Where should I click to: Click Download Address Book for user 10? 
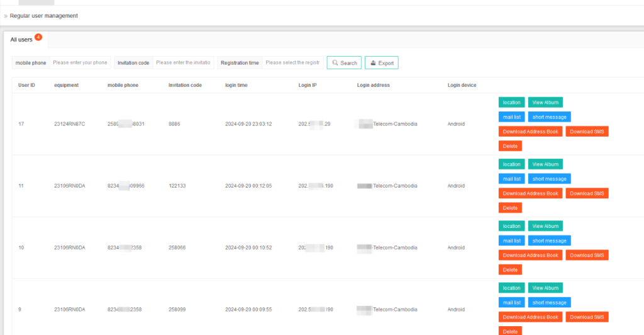(530, 255)
